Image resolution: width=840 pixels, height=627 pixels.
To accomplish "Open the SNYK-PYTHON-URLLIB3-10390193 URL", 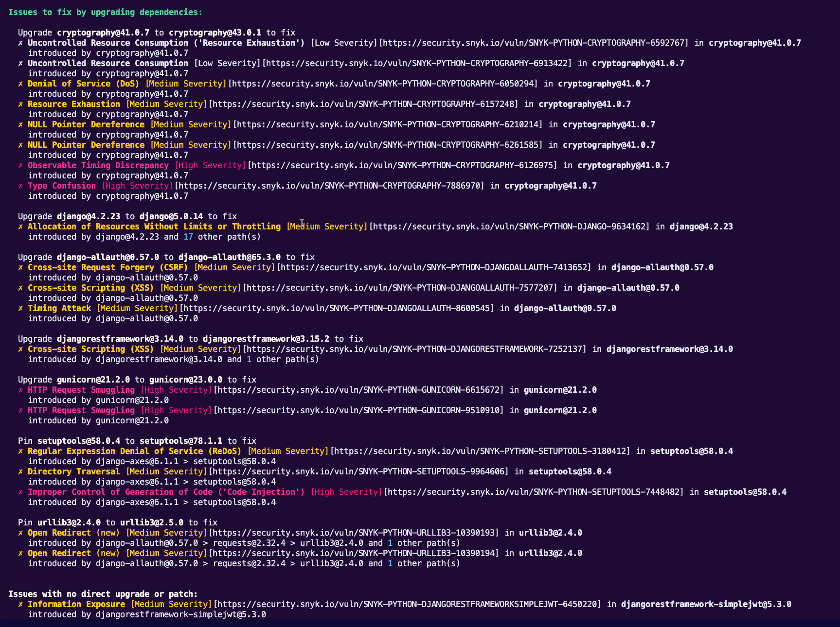I will pos(354,533).
